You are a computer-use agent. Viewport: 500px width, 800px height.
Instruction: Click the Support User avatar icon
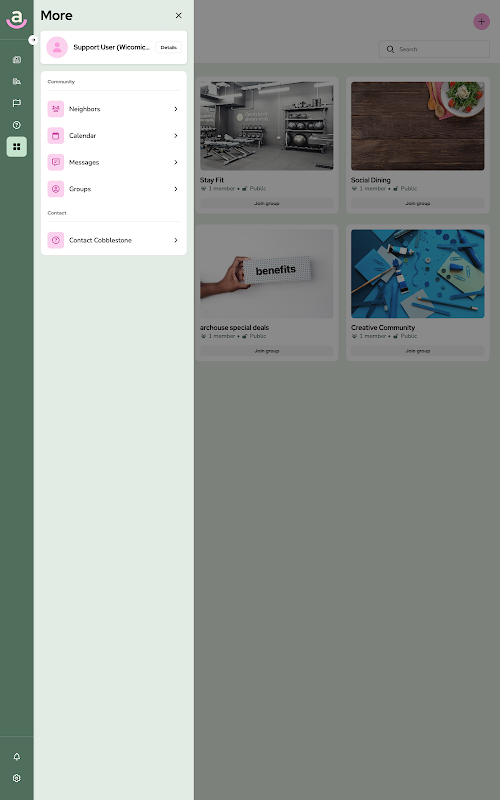(x=57, y=47)
